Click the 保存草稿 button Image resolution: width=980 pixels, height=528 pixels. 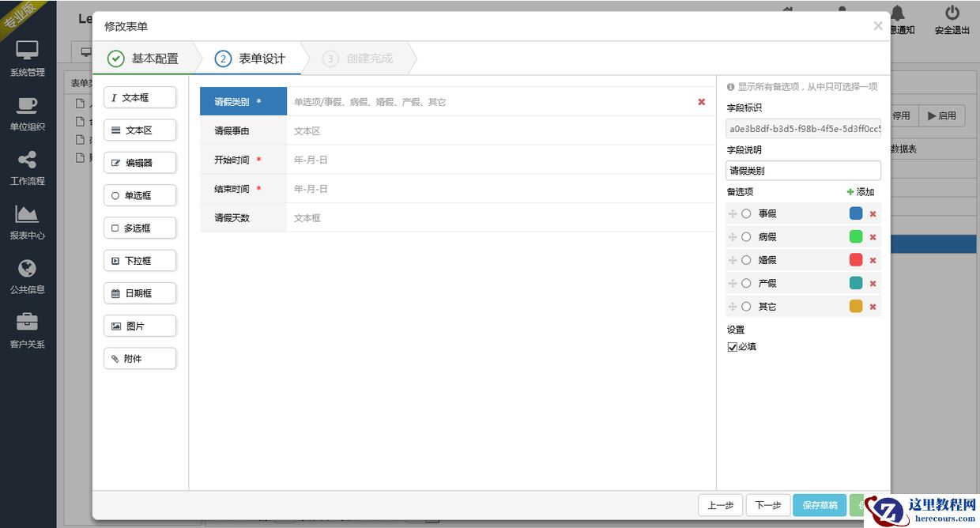click(x=820, y=506)
